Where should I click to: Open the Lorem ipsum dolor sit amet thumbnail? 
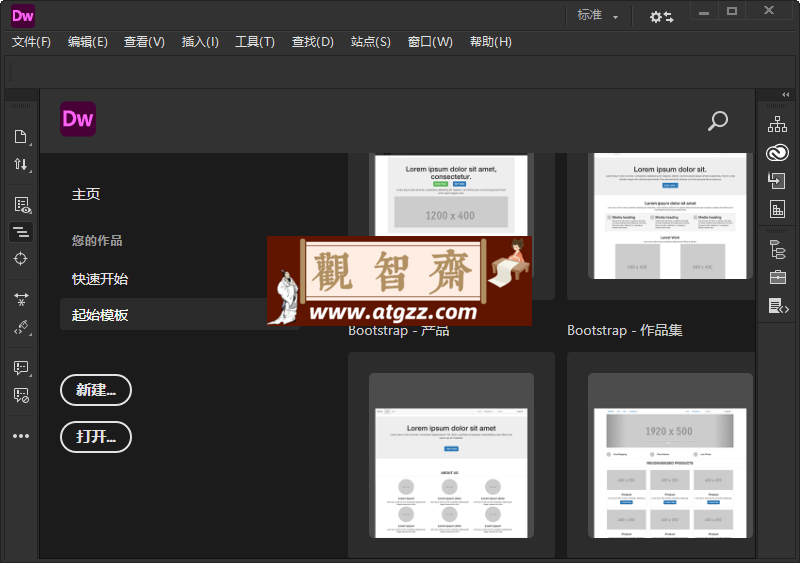pos(451,455)
